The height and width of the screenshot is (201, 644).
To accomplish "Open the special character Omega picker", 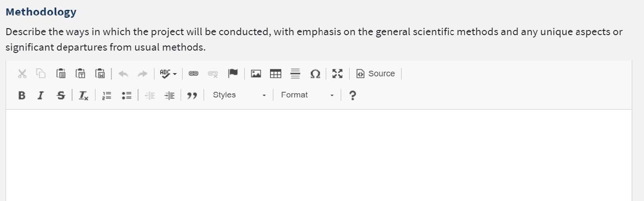I will click(x=315, y=74).
